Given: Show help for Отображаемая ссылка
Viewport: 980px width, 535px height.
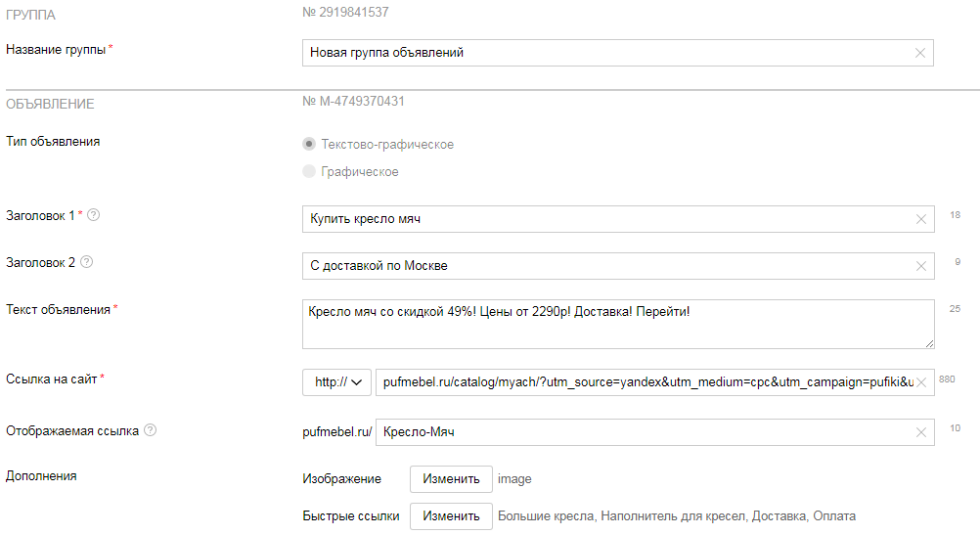Looking at the screenshot, I should coord(150,430).
